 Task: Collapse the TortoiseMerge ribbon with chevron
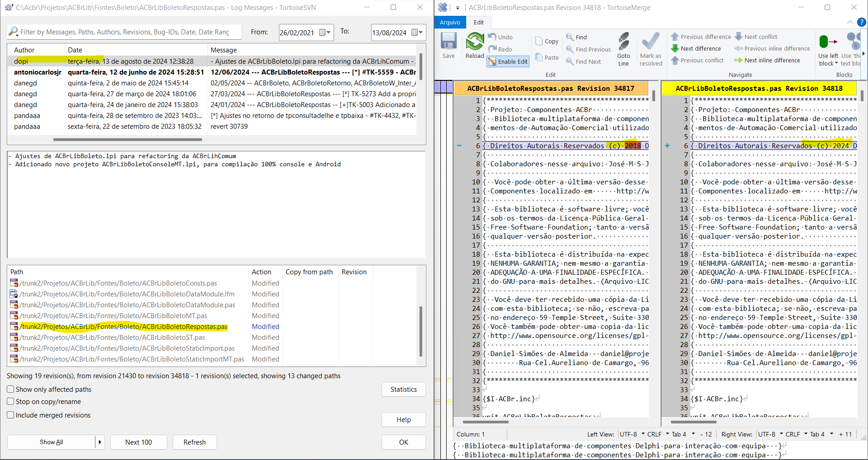tap(849, 22)
